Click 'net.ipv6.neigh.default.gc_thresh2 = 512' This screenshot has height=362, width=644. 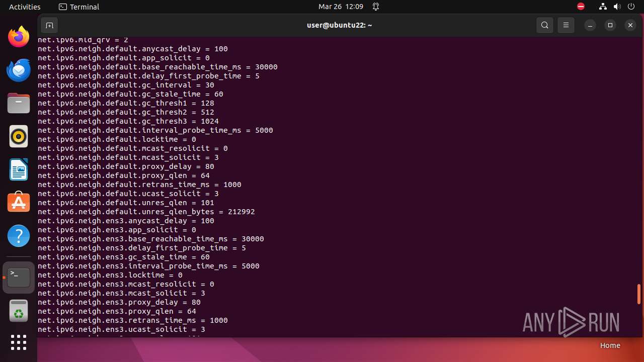tap(126, 112)
